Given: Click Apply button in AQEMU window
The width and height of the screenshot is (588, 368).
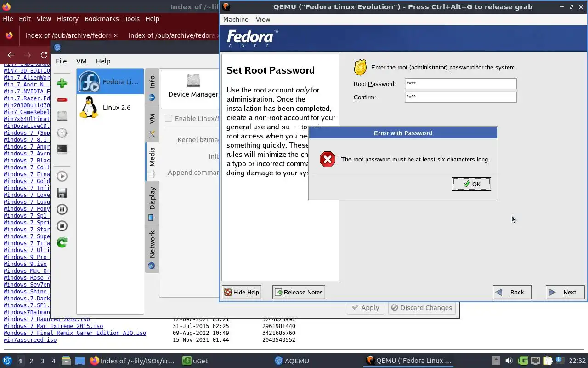Looking at the screenshot, I should tap(365, 308).
